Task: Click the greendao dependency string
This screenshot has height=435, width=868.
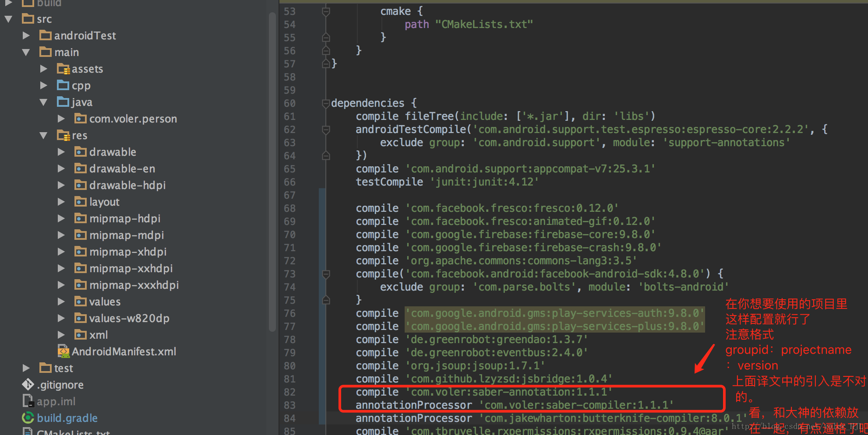Action: [497, 340]
